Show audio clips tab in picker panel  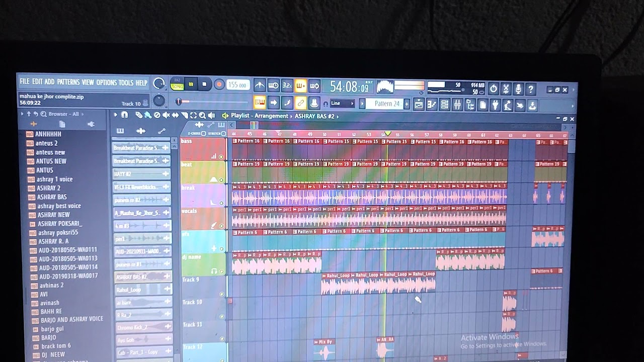coord(141,131)
